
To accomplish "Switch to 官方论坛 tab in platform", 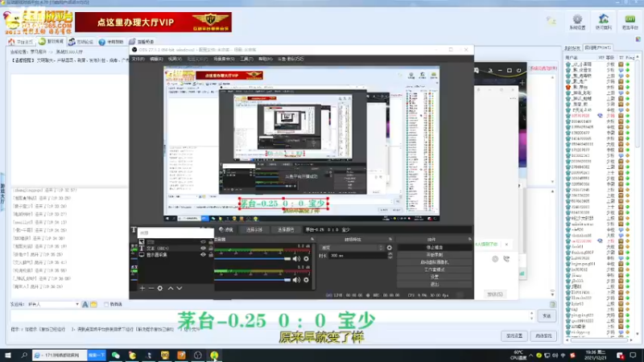I will pos(81,42).
